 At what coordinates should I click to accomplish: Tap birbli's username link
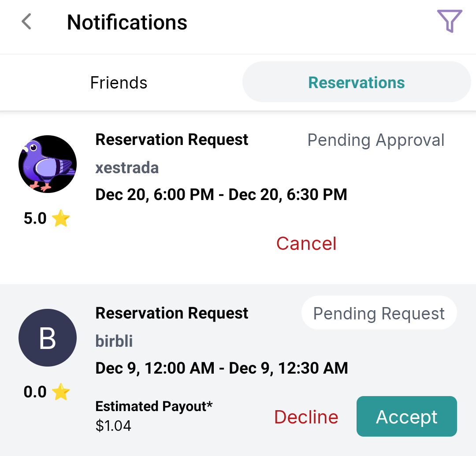114,341
